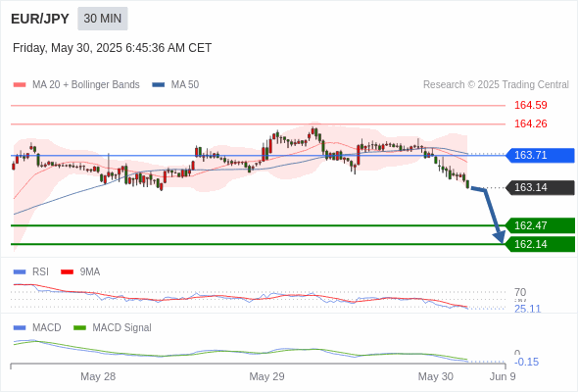Click the 30 MIN timeframe button
Screen dimensions: 578x392
click(103, 19)
